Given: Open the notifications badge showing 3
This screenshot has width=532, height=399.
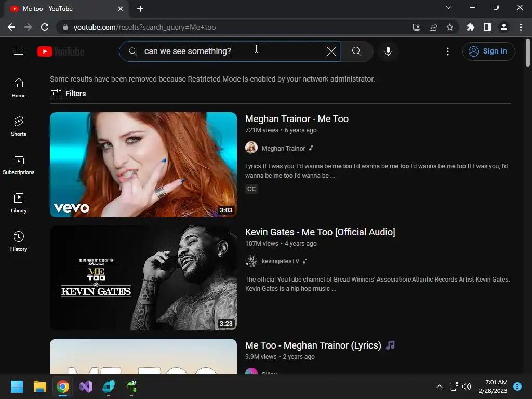Looking at the screenshot, I should pyautogui.click(x=517, y=387).
